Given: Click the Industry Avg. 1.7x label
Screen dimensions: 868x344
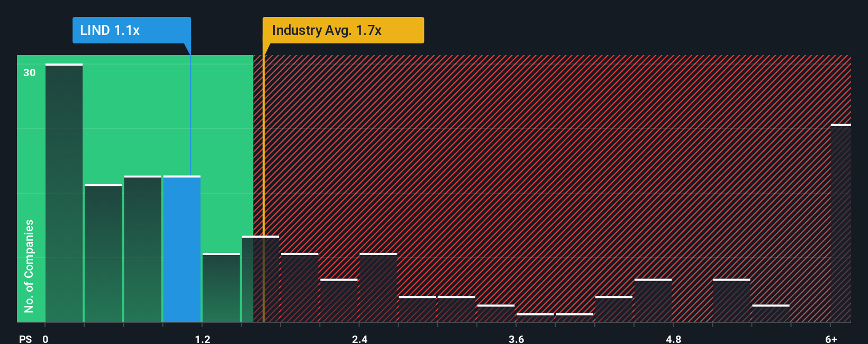Looking at the screenshot, I should [x=343, y=30].
